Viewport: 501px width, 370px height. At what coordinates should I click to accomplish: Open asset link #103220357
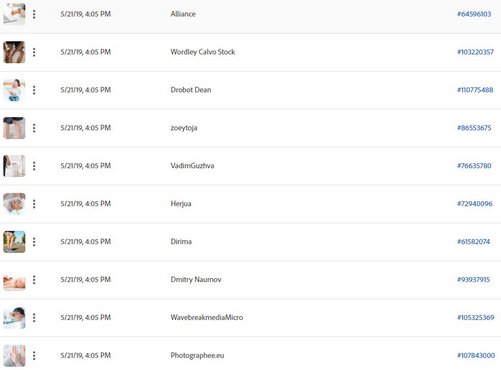click(475, 52)
